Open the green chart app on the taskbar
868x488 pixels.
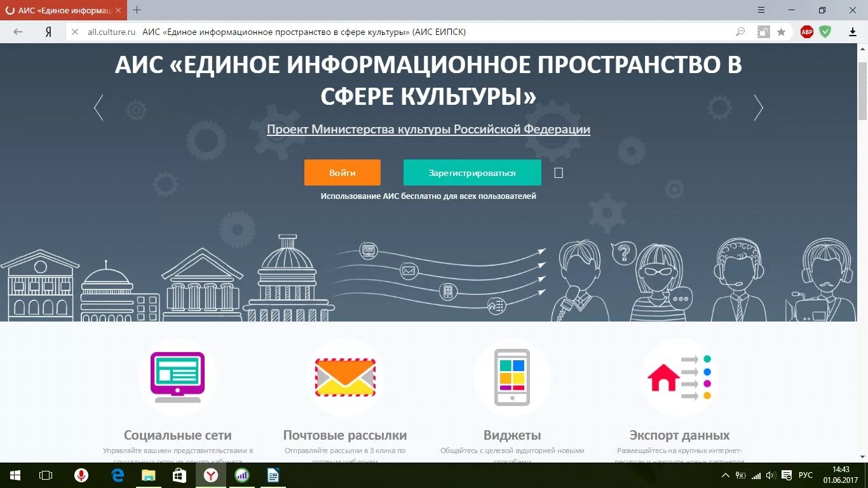241,475
